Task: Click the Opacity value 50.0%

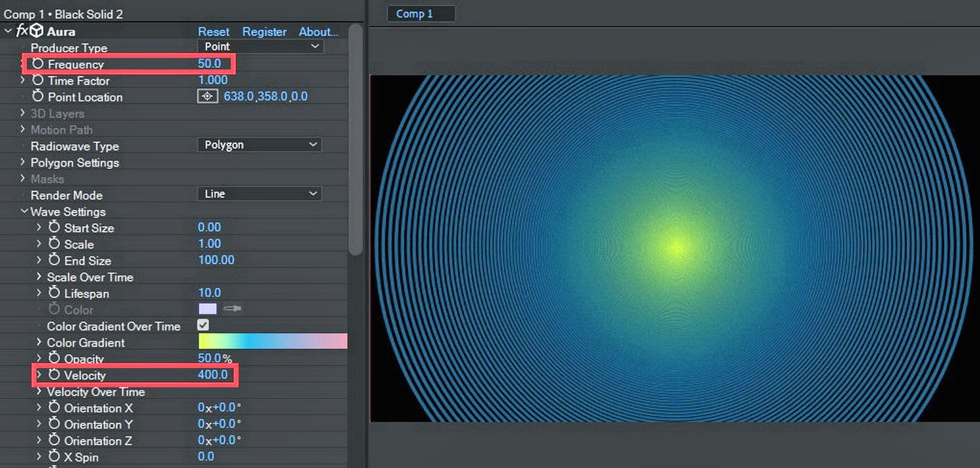Action: click(215, 358)
